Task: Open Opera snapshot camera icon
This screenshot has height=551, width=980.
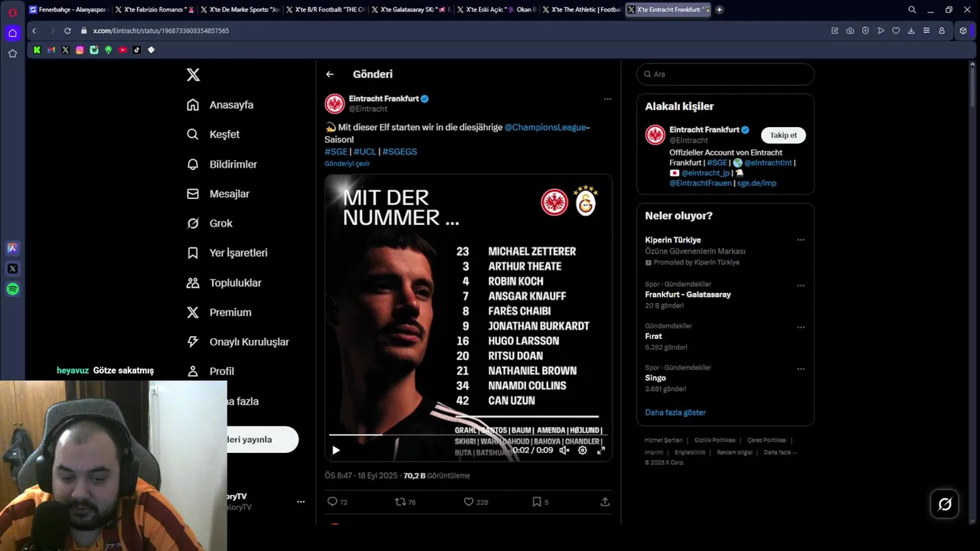Action: click(850, 31)
